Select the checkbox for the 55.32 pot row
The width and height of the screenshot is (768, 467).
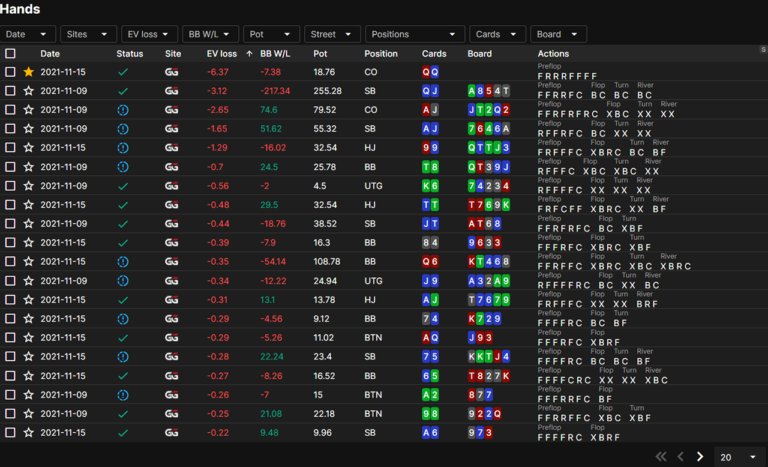pyautogui.click(x=10, y=129)
